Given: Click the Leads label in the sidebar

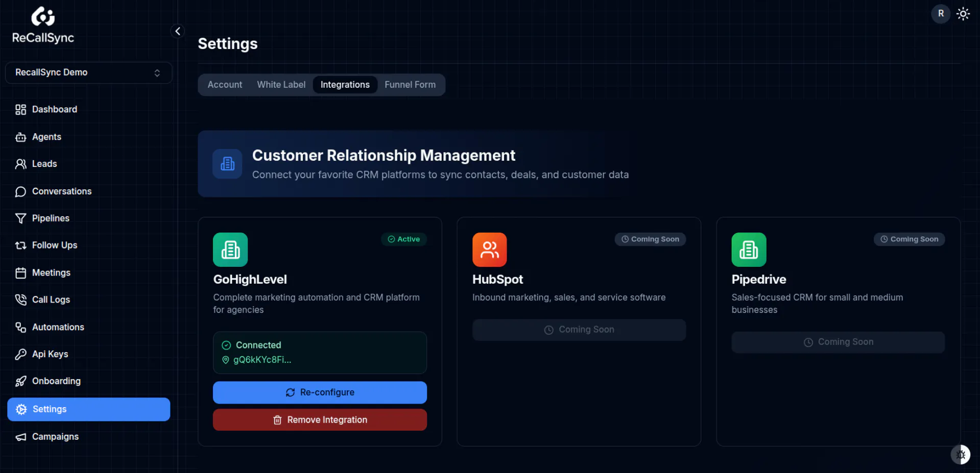Looking at the screenshot, I should 44,164.
